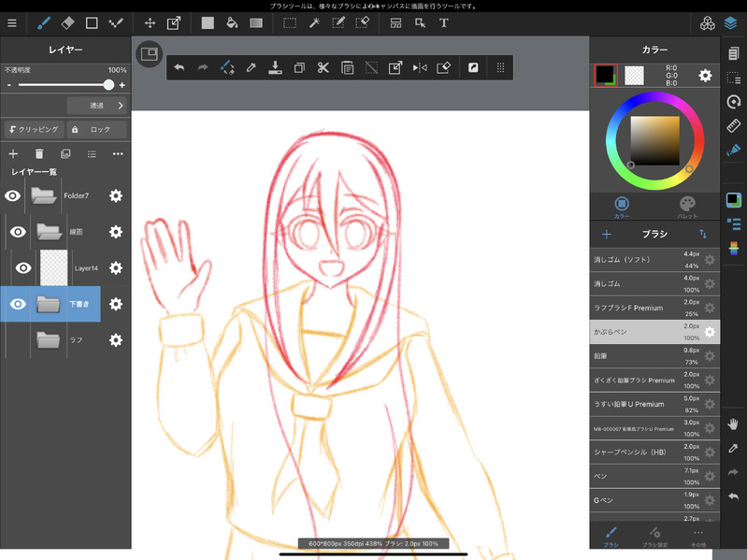Open the その他 bottom tab
This screenshot has height=560, width=747.
click(x=698, y=536)
